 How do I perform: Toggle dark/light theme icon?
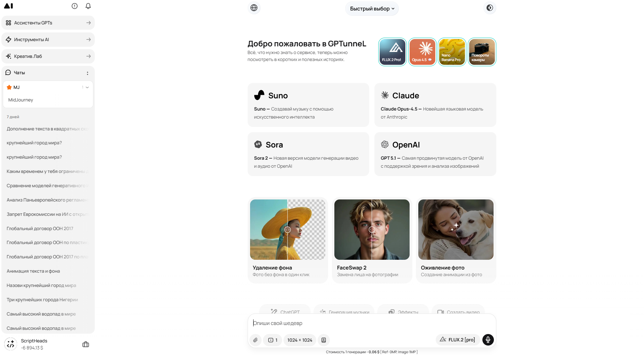490,8
